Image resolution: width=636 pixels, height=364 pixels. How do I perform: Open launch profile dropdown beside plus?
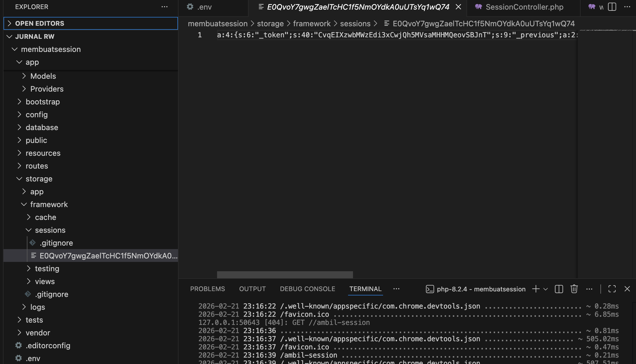coord(546,289)
